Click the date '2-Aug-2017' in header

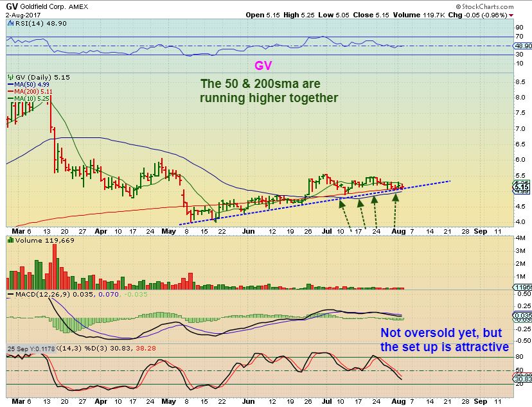(x=23, y=15)
